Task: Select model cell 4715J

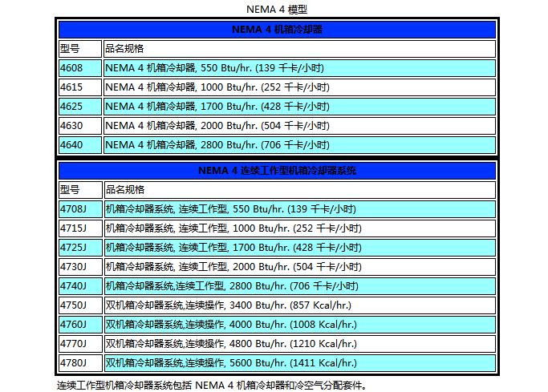Action: [80, 228]
